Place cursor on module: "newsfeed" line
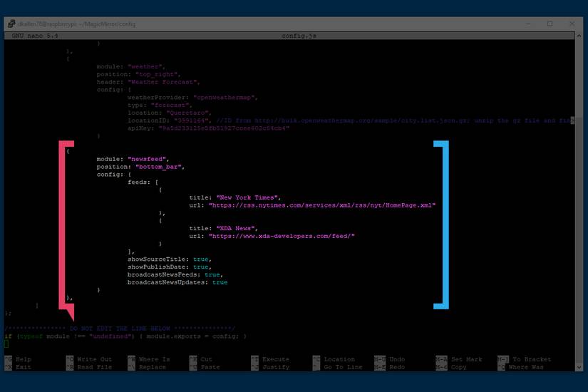This screenshot has height=392, width=588. [x=133, y=159]
